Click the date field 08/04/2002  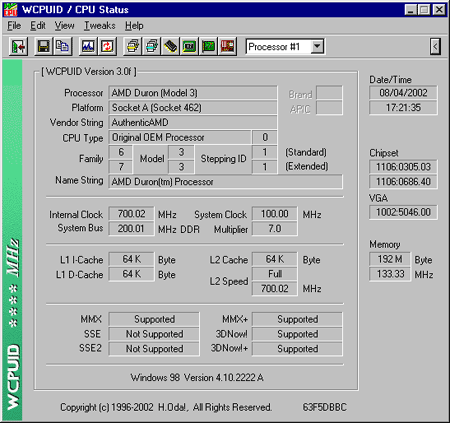[x=403, y=93]
